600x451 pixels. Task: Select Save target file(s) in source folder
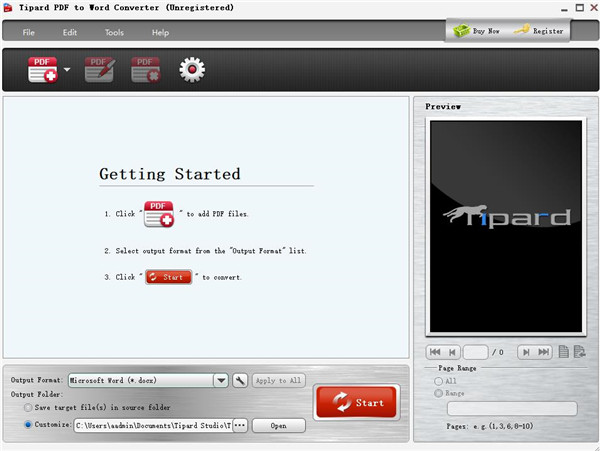click(x=28, y=408)
